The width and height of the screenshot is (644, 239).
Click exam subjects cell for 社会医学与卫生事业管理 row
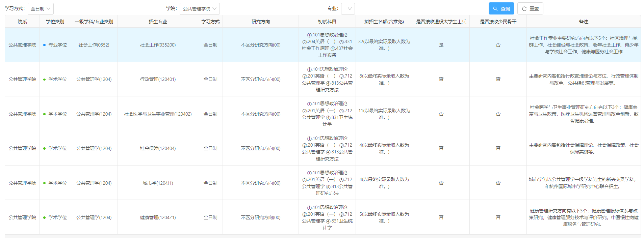click(327, 114)
